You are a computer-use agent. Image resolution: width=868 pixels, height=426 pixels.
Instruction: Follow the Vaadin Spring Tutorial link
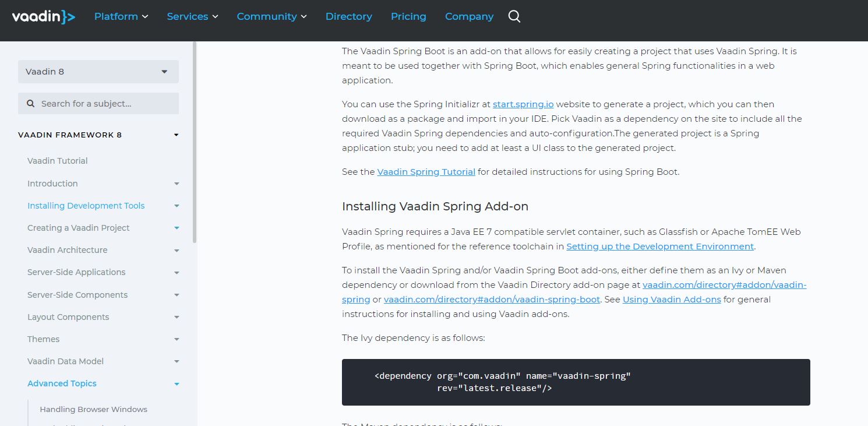pyautogui.click(x=426, y=171)
